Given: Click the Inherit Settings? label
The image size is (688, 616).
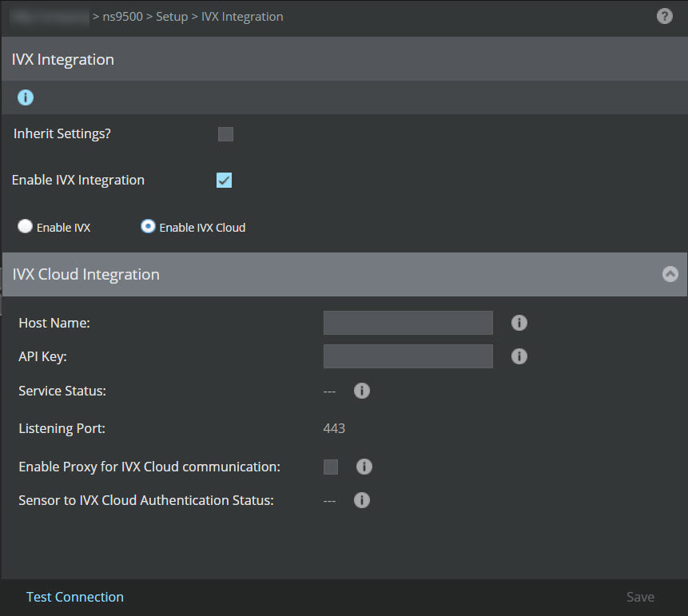Looking at the screenshot, I should click(62, 133).
